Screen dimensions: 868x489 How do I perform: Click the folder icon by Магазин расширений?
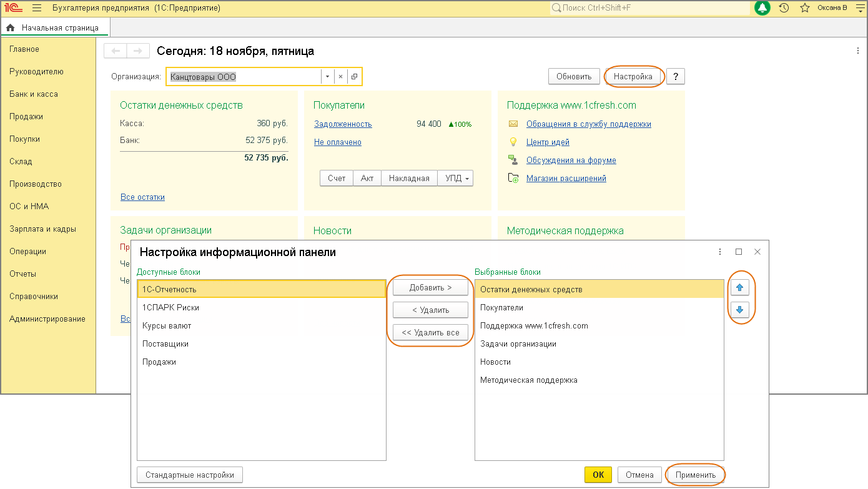pyautogui.click(x=513, y=178)
